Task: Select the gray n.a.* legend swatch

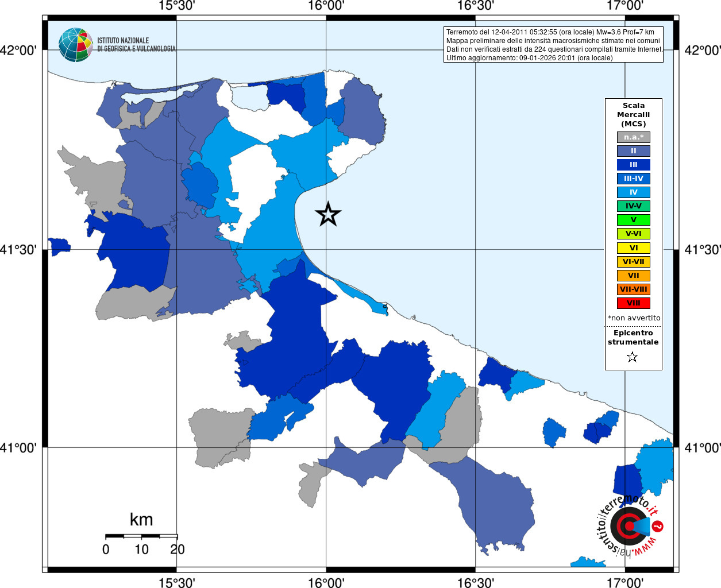Action: click(x=634, y=137)
